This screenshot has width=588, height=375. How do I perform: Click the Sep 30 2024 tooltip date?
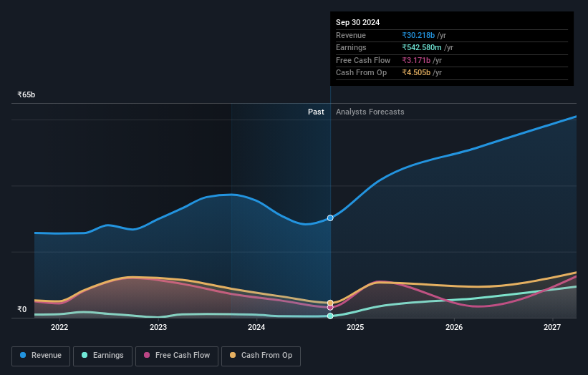[358, 22]
